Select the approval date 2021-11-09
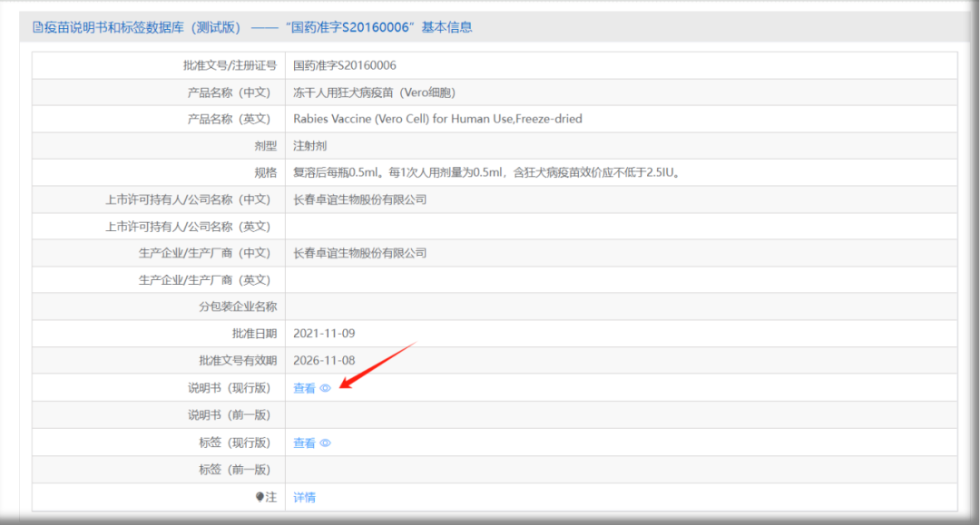 (x=324, y=334)
